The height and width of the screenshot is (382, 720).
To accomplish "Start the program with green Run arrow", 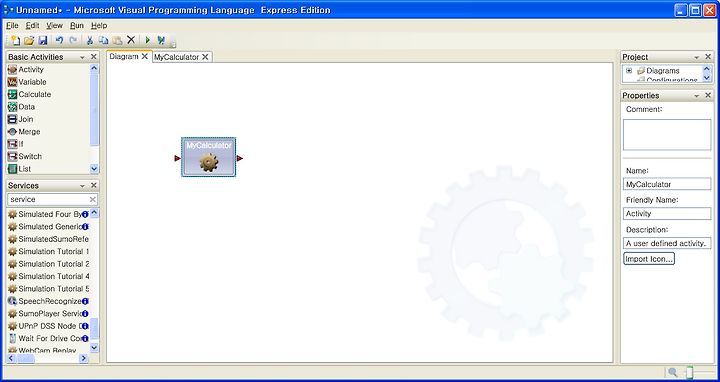I will click(x=147, y=40).
